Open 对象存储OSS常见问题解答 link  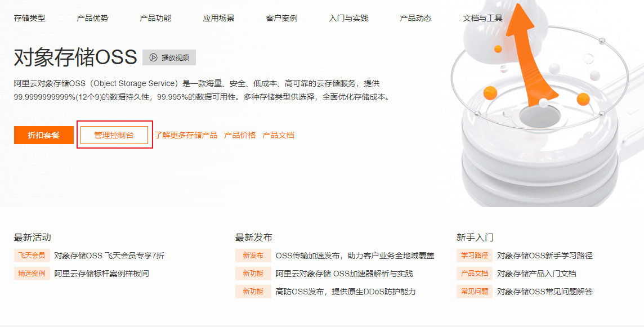(544, 292)
